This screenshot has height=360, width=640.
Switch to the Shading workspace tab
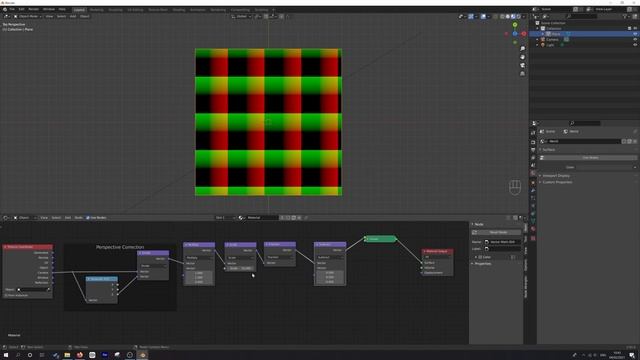pyautogui.click(x=178, y=9)
